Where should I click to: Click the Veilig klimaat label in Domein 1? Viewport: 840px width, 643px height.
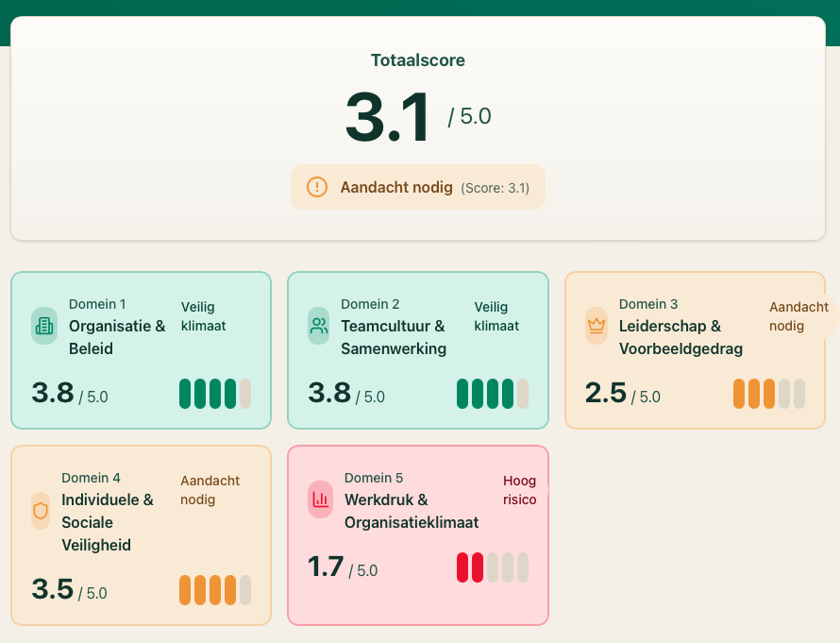click(204, 316)
